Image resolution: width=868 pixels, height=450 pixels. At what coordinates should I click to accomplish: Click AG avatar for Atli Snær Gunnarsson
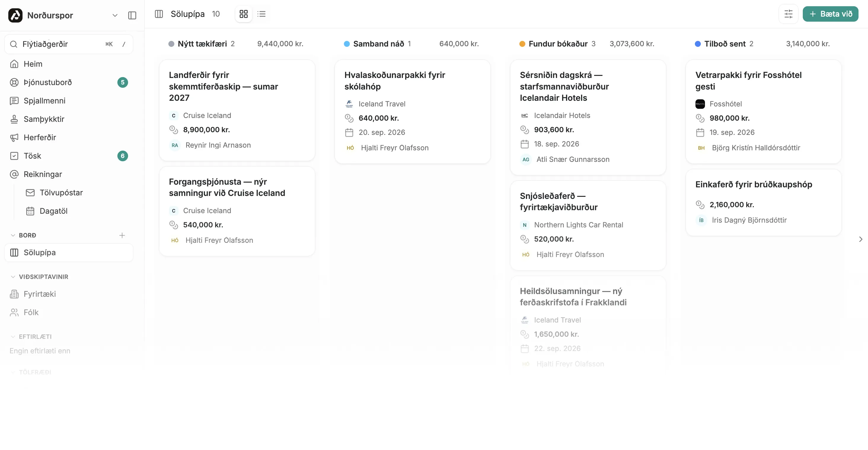pyautogui.click(x=526, y=160)
